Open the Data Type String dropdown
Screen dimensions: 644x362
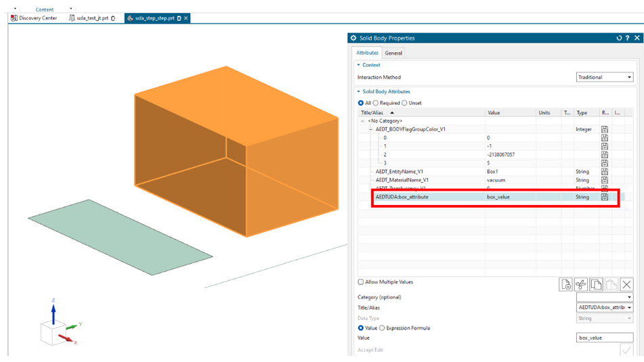pyautogui.click(x=605, y=318)
